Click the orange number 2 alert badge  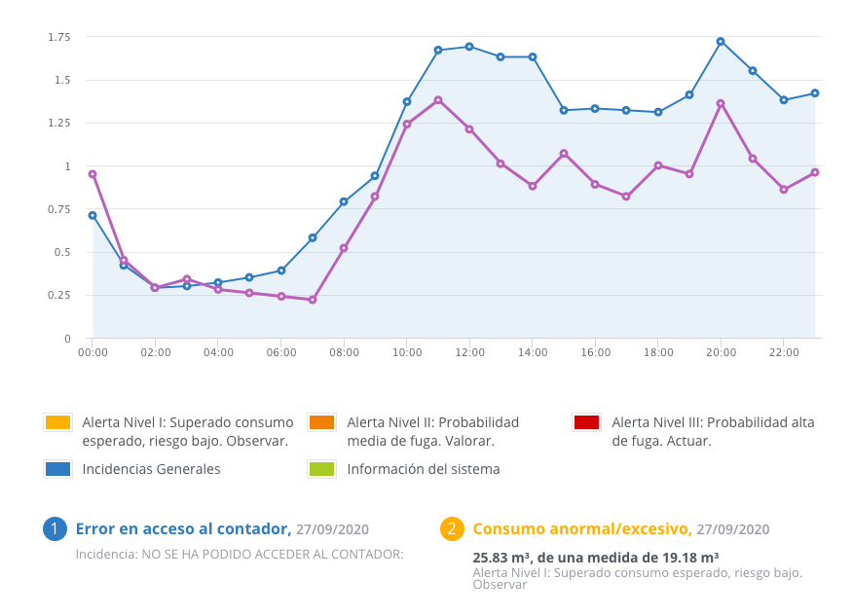452,528
